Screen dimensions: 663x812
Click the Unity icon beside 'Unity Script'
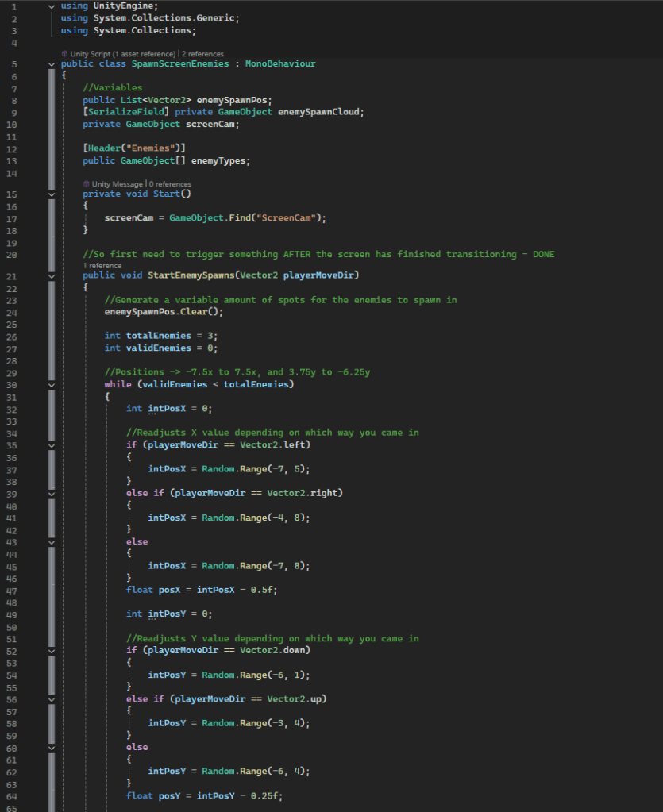coord(64,53)
